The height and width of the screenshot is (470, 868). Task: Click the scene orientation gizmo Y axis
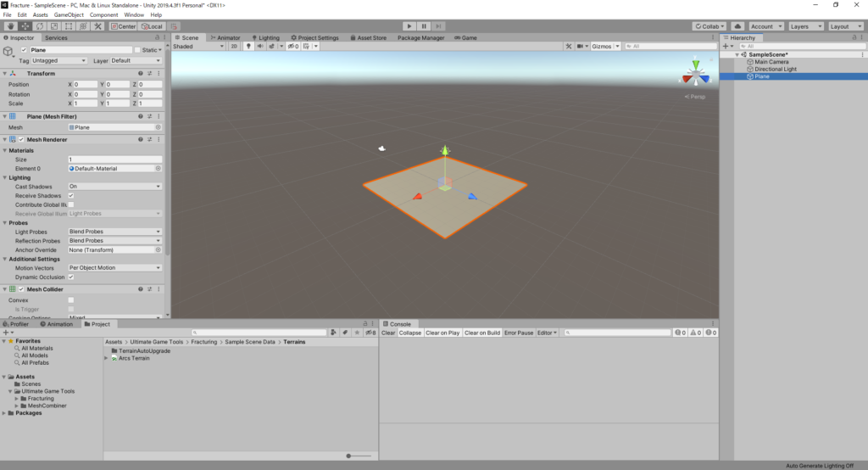[696, 64]
